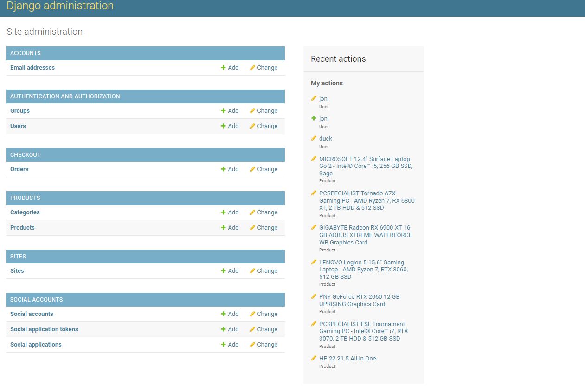Click the pencil icon beside Groups Change
585x392 pixels.
click(x=252, y=111)
